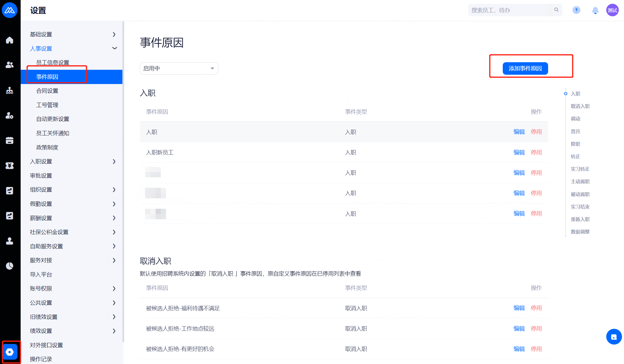Image resolution: width=624 pixels, height=364 pixels.
Task: Open the home icon in left sidebar
Action: 10,40
